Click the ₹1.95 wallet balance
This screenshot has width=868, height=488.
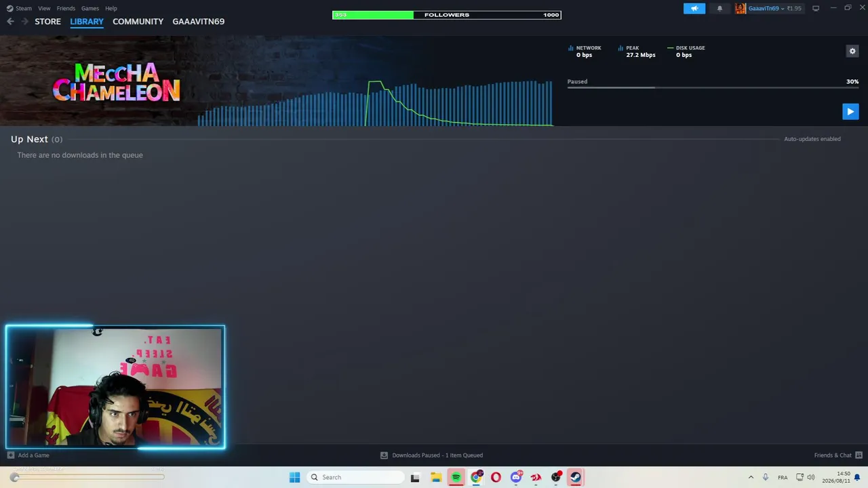point(794,8)
